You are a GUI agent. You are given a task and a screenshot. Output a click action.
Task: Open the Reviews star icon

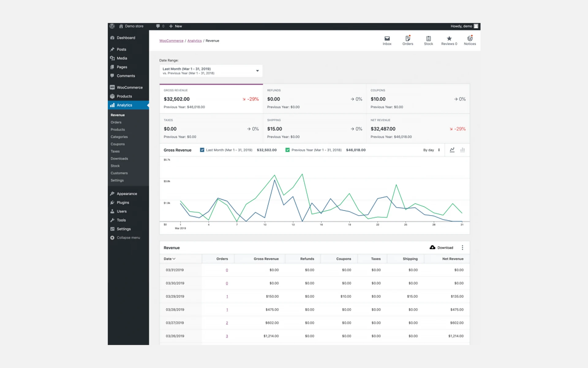pyautogui.click(x=449, y=40)
